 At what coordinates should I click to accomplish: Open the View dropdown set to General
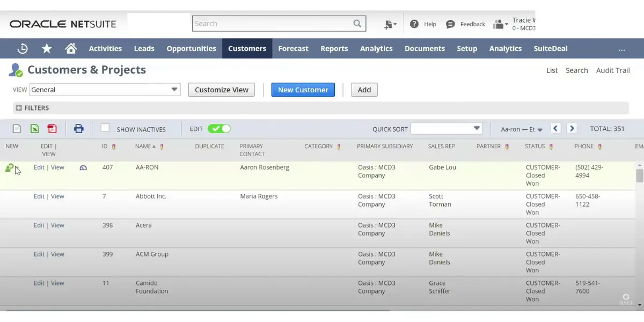pyautogui.click(x=105, y=90)
